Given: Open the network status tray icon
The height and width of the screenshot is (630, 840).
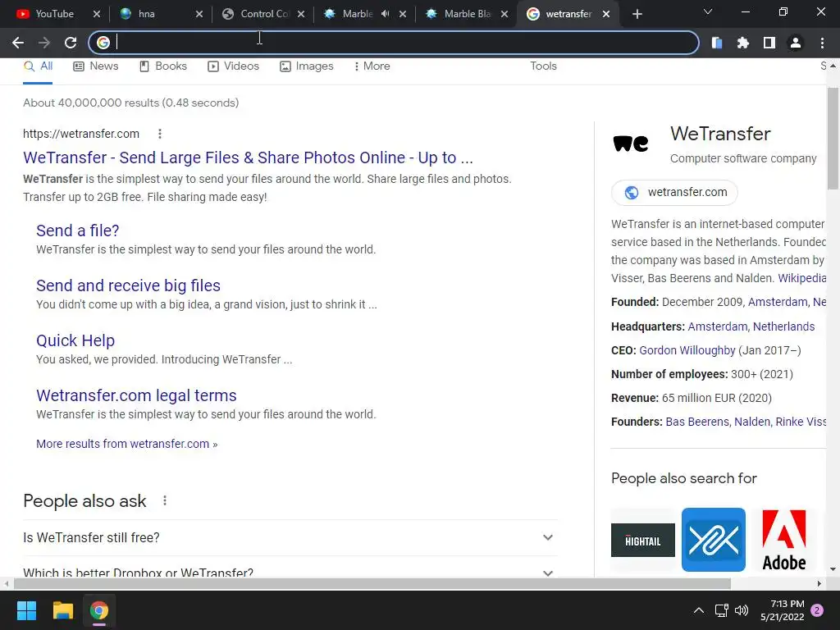Looking at the screenshot, I should click(x=722, y=610).
